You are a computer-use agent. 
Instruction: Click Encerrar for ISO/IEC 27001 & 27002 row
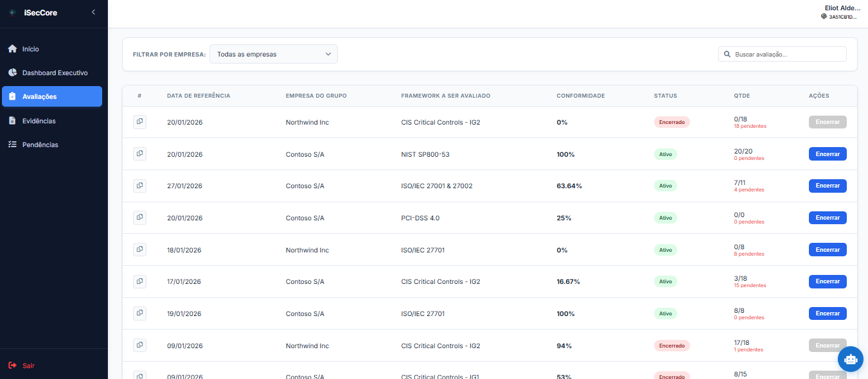pyautogui.click(x=828, y=186)
